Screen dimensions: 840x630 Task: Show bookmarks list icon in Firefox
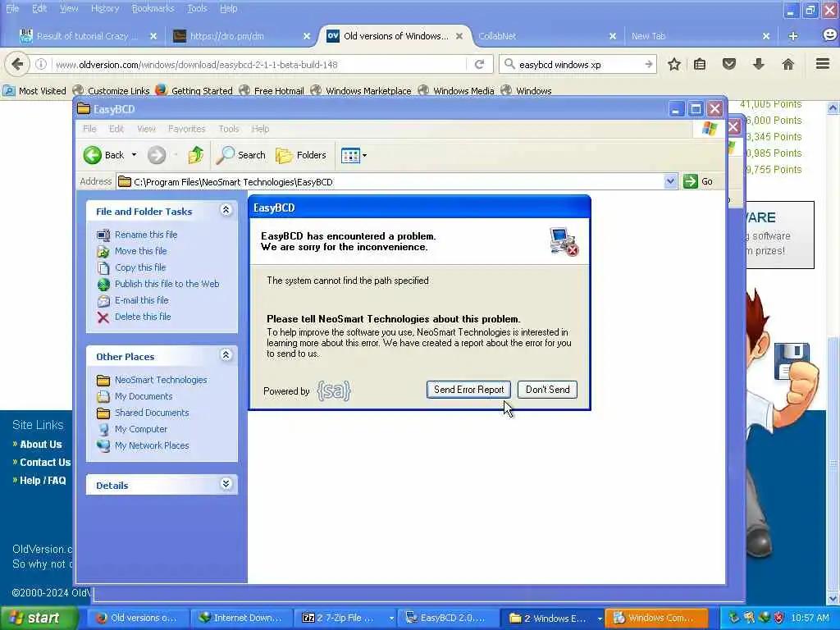tap(700, 65)
